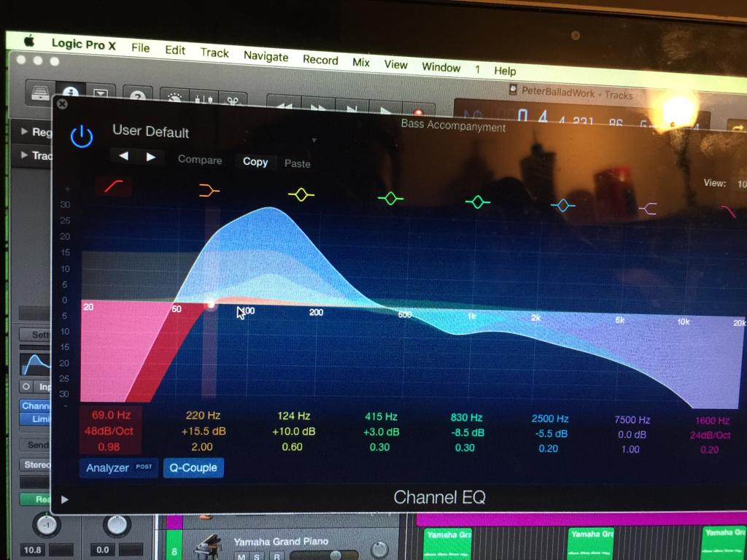Select the previous EQ preset arrow

[123, 156]
